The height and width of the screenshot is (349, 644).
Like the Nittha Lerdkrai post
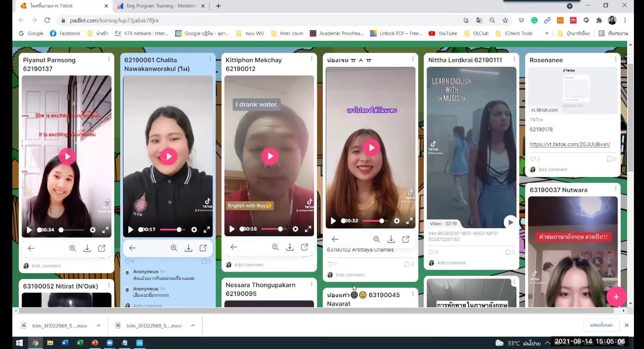431,252
